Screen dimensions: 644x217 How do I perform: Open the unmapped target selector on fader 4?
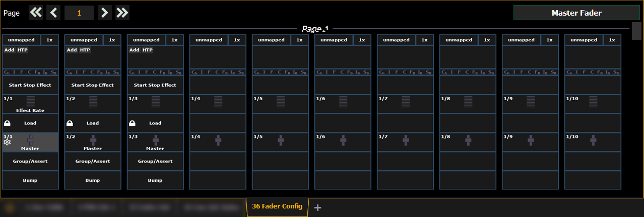click(209, 40)
